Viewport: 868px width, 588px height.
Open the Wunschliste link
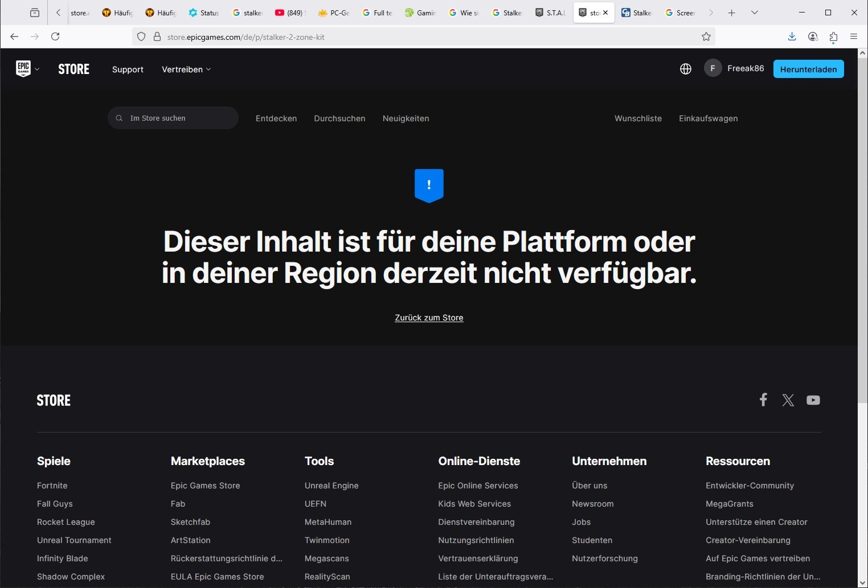[x=638, y=118]
